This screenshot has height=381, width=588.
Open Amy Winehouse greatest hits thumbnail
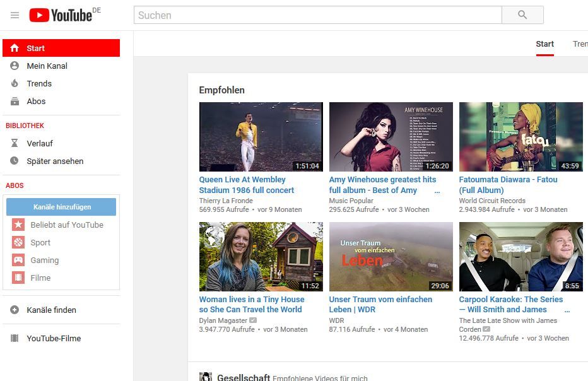391,137
